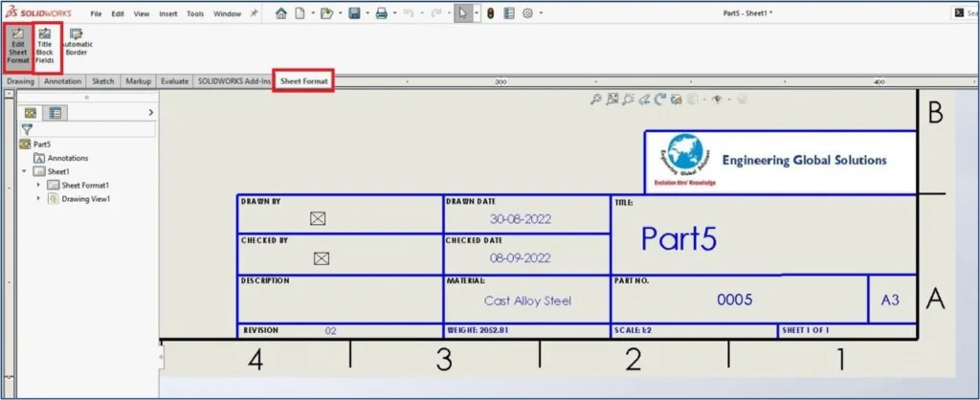Image resolution: width=980 pixels, height=400 pixels.
Task: Expand the Select tool dropdown arrow
Action: click(477, 13)
